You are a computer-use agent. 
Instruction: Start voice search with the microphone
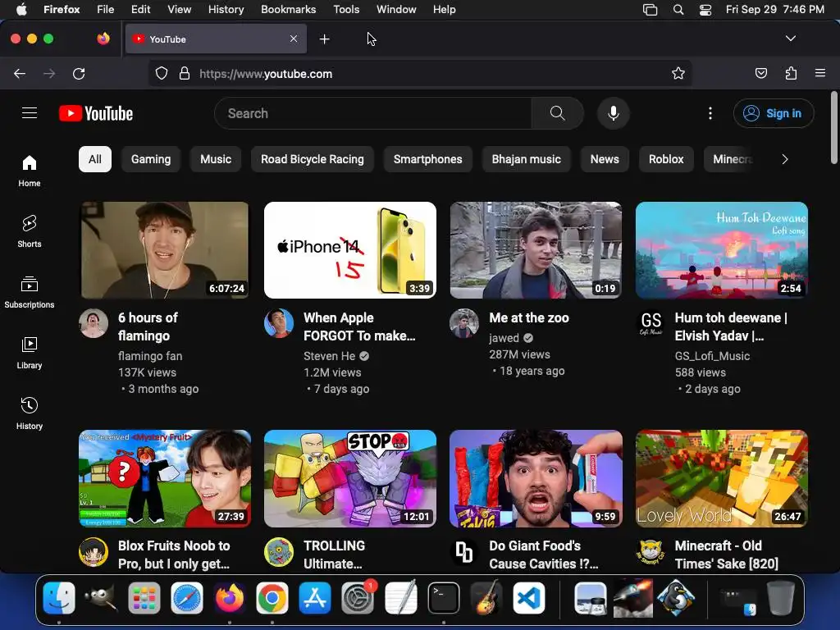(614, 113)
